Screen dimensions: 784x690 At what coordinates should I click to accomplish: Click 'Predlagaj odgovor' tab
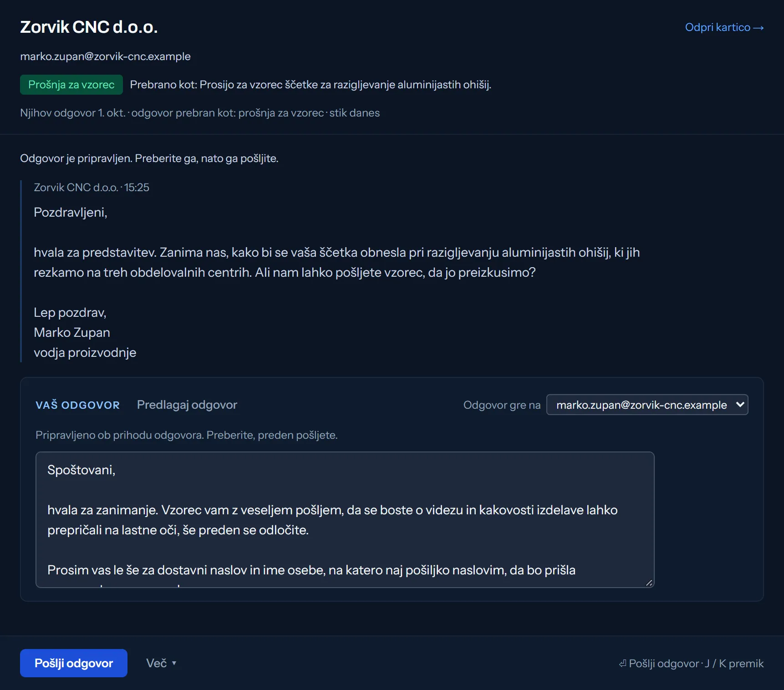click(187, 405)
